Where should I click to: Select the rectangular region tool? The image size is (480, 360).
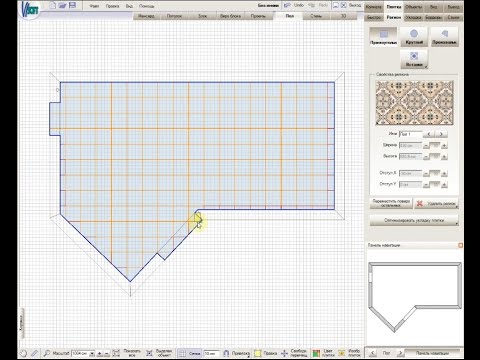pos(383,37)
